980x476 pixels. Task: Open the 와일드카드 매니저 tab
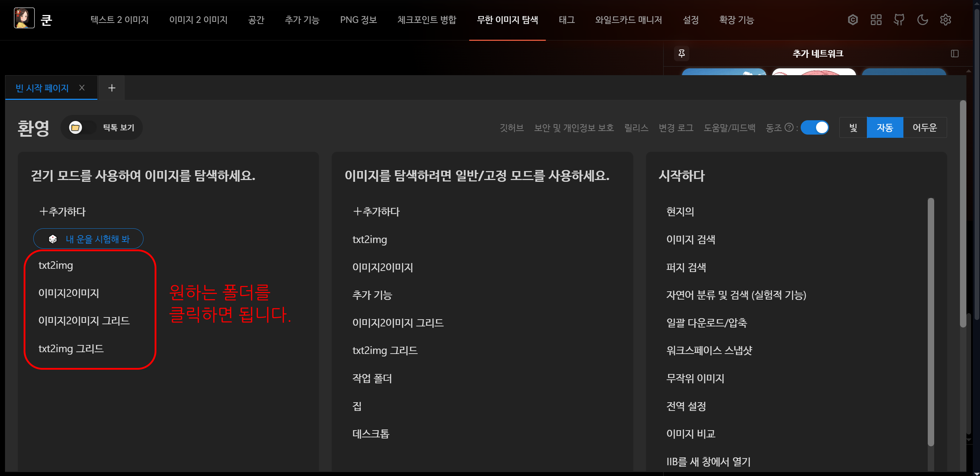[628, 20]
